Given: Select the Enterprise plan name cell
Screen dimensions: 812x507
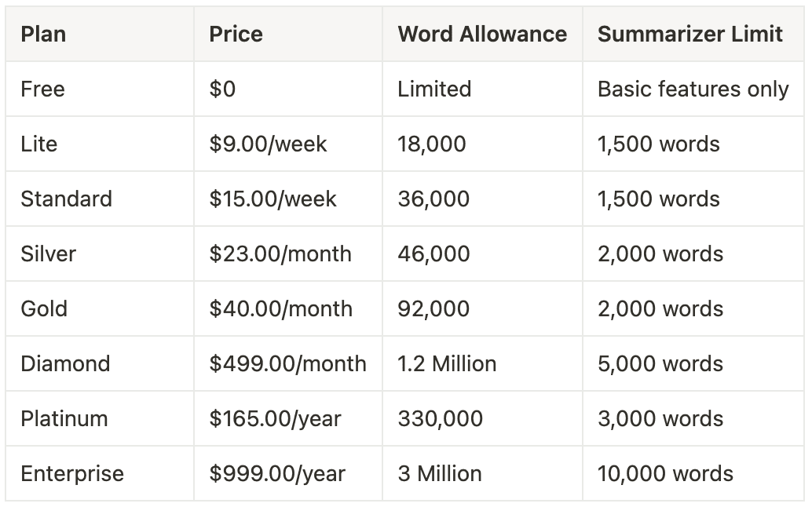Looking at the screenshot, I should (x=100, y=473).
